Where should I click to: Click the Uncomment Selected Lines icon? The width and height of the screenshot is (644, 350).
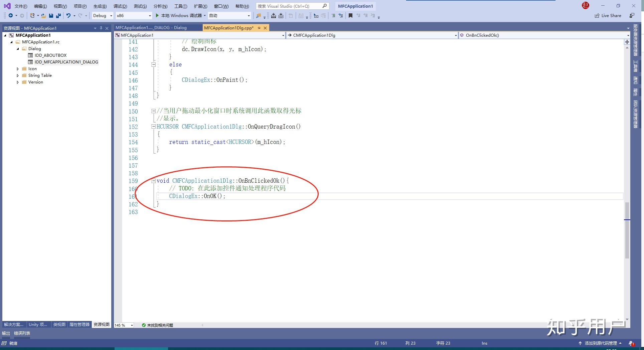click(341, 15)
